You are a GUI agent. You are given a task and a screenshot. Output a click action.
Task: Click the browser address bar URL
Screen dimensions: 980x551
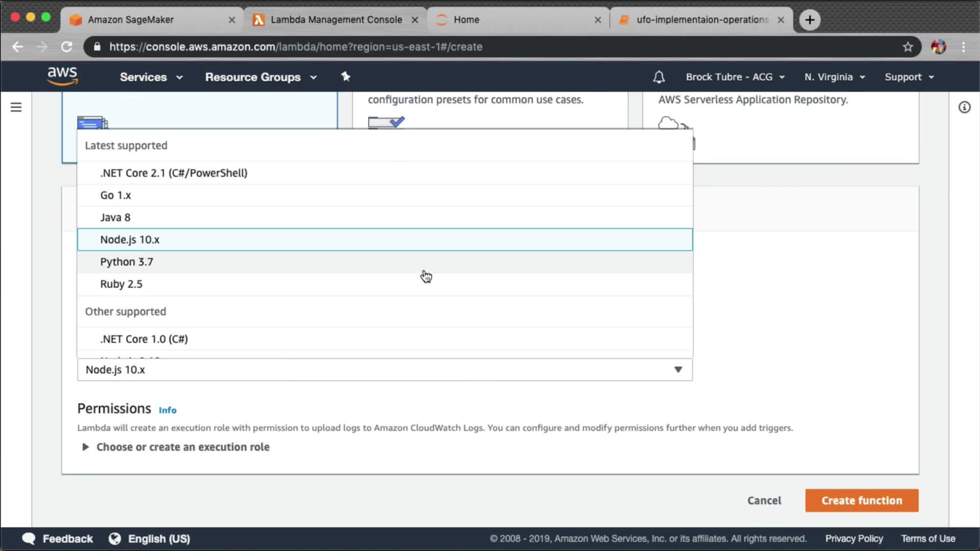(x=296, y=47)
